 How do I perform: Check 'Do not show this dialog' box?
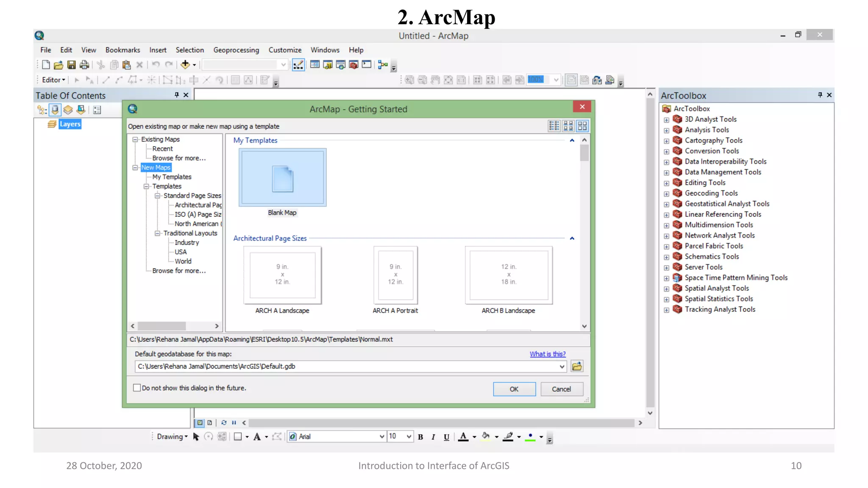pos(137,388)
